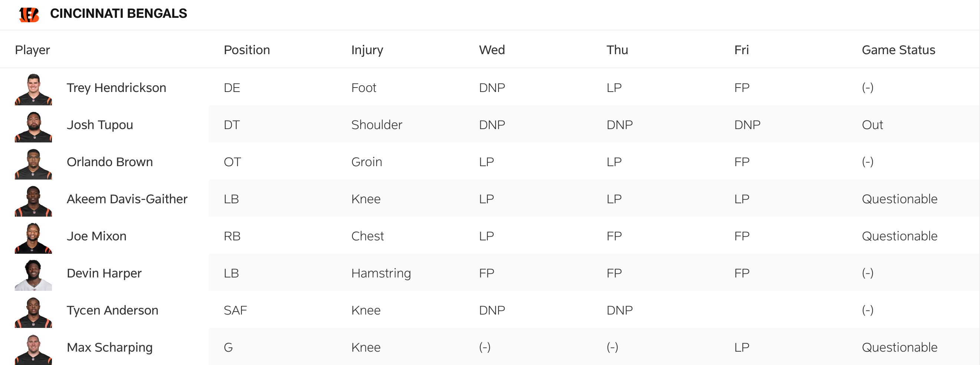The width and height of the screenshot is (980, 365).
Task: Click the Cincinnati Bengals team heading
Action: coord(118,14)
